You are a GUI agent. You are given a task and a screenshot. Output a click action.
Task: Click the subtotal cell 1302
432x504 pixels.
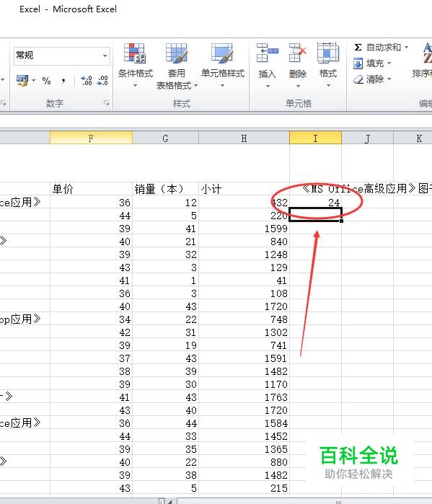(244, 332)
